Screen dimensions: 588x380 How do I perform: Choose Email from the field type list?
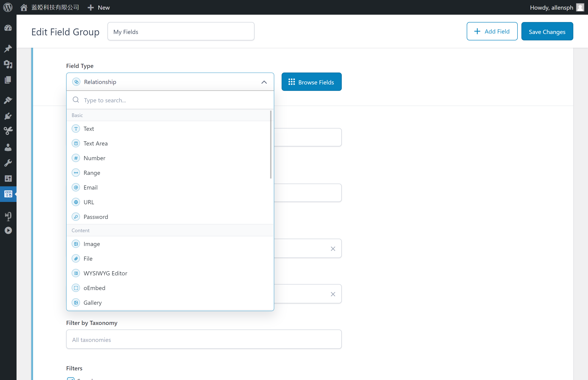point(90,187)
